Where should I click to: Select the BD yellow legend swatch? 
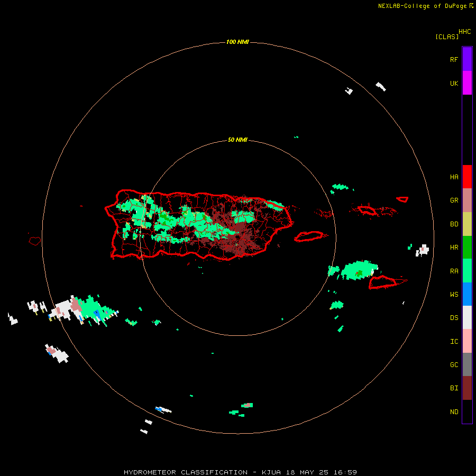pyautogui.click(x=467, y=224)
